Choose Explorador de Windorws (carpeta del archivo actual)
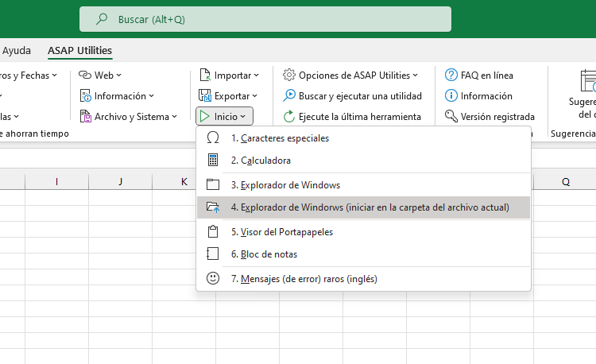Screen dimensions: 596x364 (363, 207)
